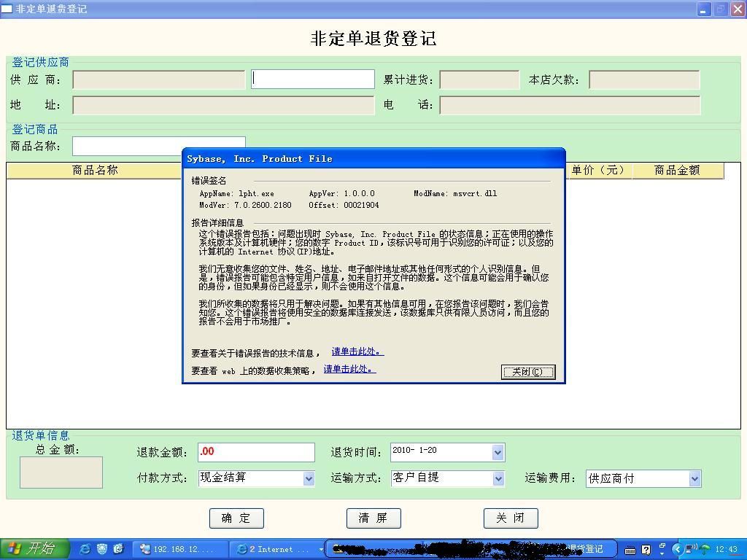Click the language bar restore icon

coord(662,545)
